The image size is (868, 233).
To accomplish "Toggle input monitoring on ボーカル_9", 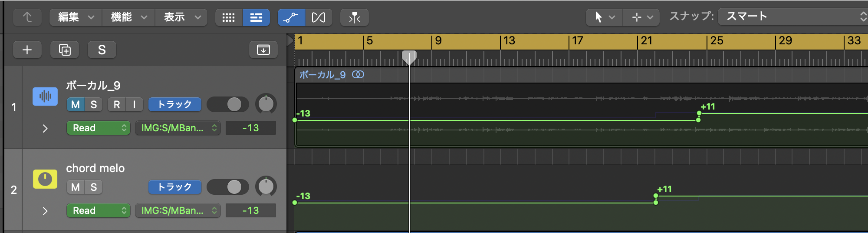I will 135,104.
